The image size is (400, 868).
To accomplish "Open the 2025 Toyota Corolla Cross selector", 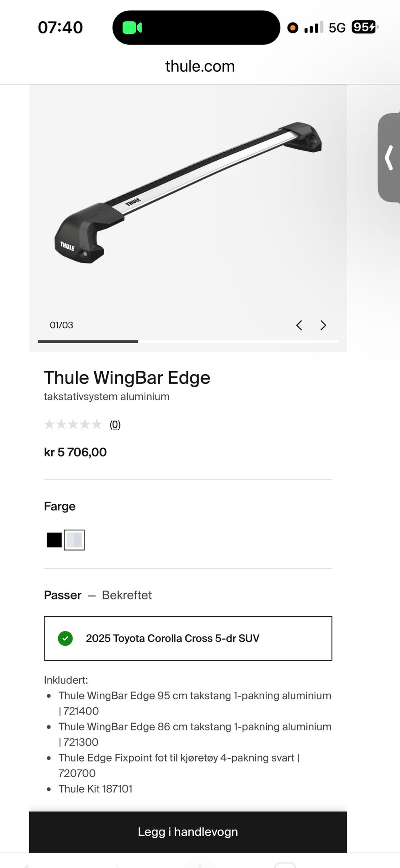I will coord(188,638).
